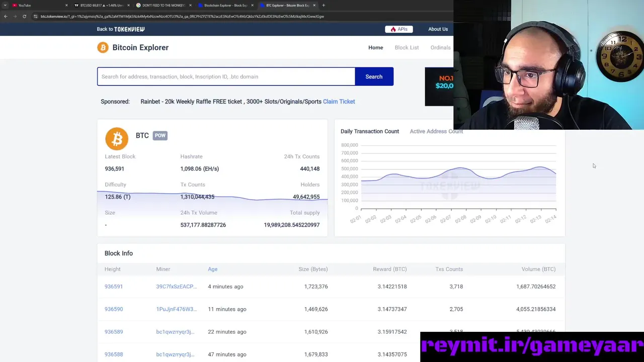644x362 pixels.
Task: Open block 936588
Action: click(x=114, y=354)
